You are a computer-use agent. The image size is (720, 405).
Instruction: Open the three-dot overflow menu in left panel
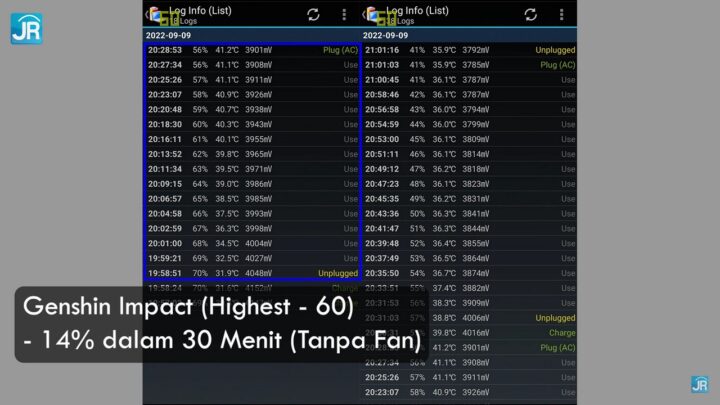tap(344, 15)
